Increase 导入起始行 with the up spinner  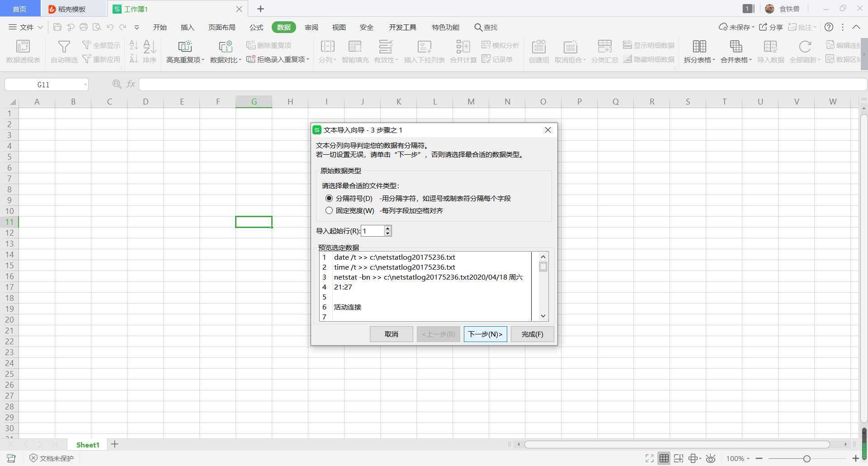coord(387,228)
